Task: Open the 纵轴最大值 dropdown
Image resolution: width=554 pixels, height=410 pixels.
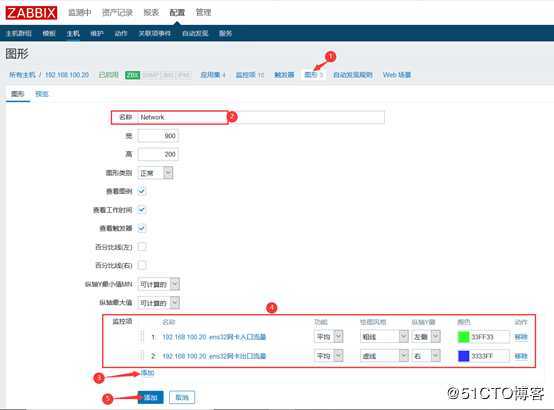Action: coord(159,303)
